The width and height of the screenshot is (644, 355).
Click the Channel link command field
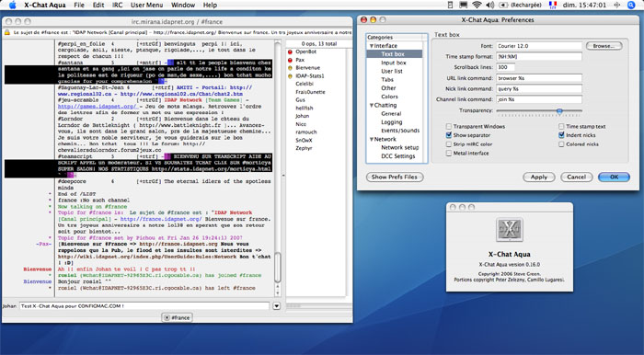point(539,99)
